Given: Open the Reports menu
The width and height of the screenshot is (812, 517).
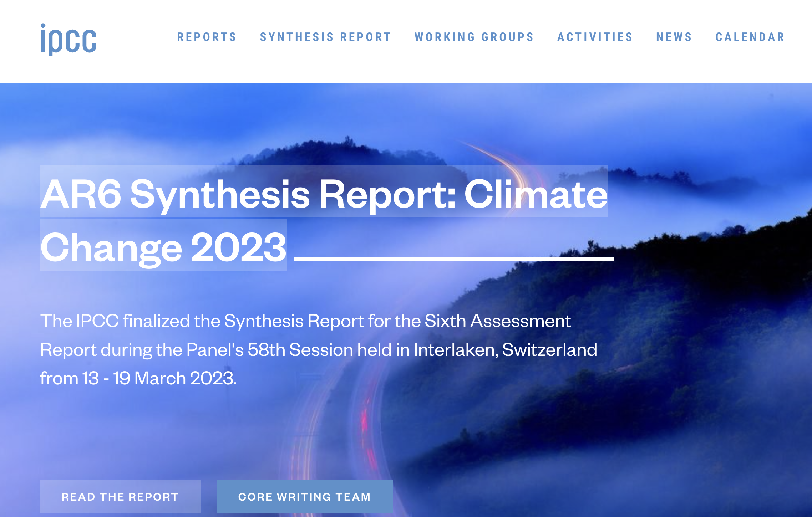Looking at the screenshot, I should tap(207, 37).
